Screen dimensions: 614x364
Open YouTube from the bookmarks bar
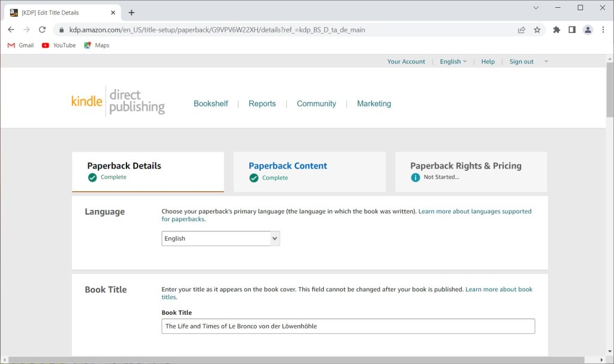click(58, 45)
